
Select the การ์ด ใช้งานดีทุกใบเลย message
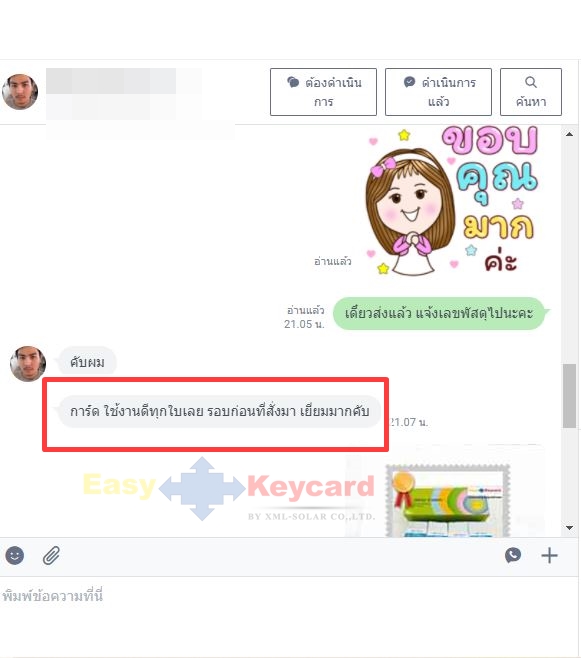click(219, 411)
